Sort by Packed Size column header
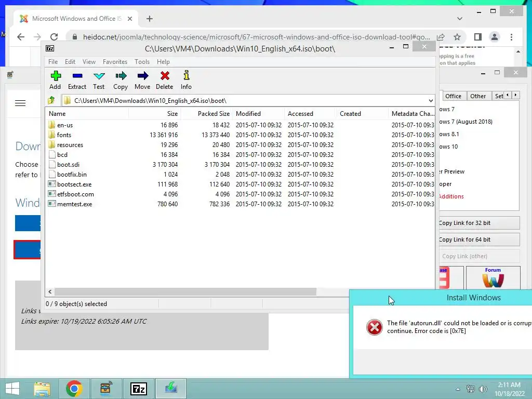Screen dimensions: 532x399 [x=207, y=114]
